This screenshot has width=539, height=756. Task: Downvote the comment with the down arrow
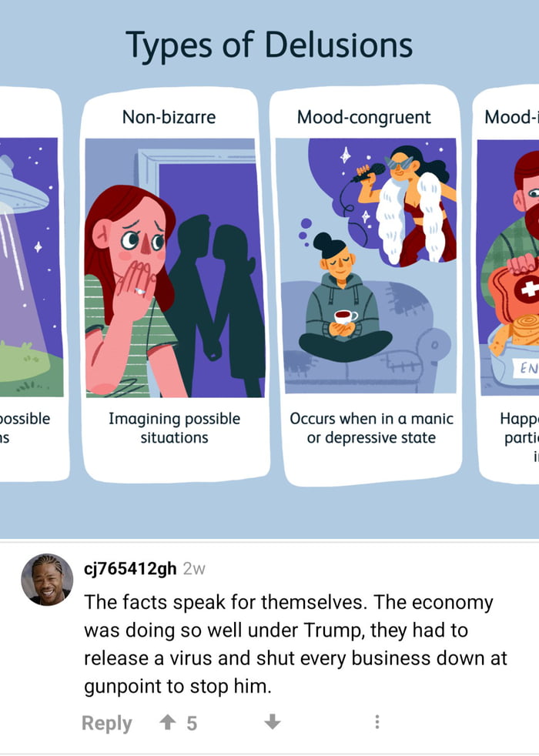[x=273, y=722]
